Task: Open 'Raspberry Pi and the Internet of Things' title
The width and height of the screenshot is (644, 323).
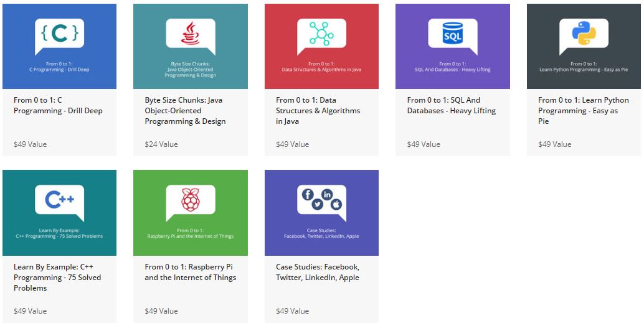Action: tap(190, 272)
